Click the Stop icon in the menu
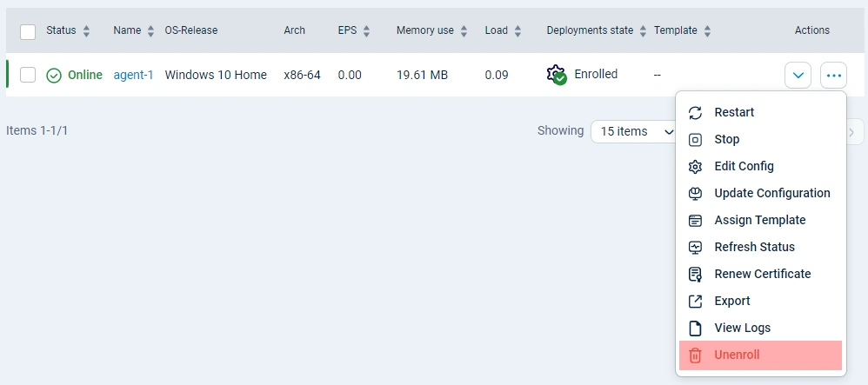 [x=695, y=140]
